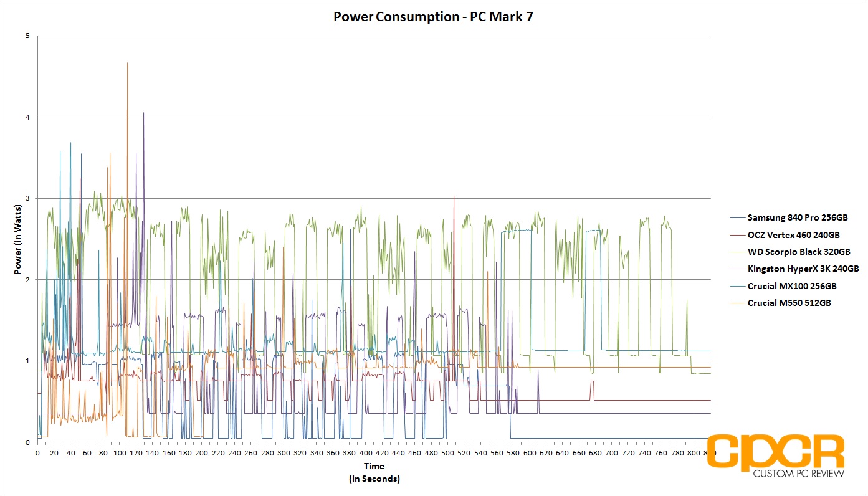The height and width of the screenshot is (496, 868).
Task: Click the x-axis tick label "400"
Action: (x=366, y=453)
